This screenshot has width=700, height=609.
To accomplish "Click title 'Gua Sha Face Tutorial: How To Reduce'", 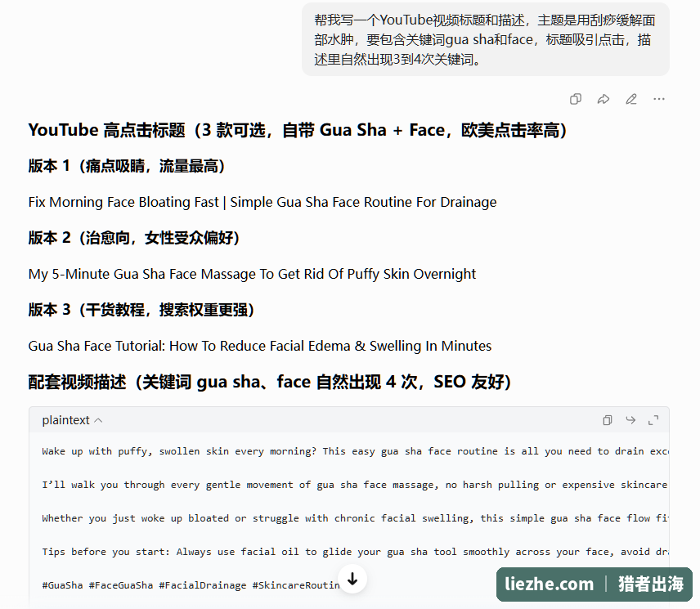I will click(260, 346).
